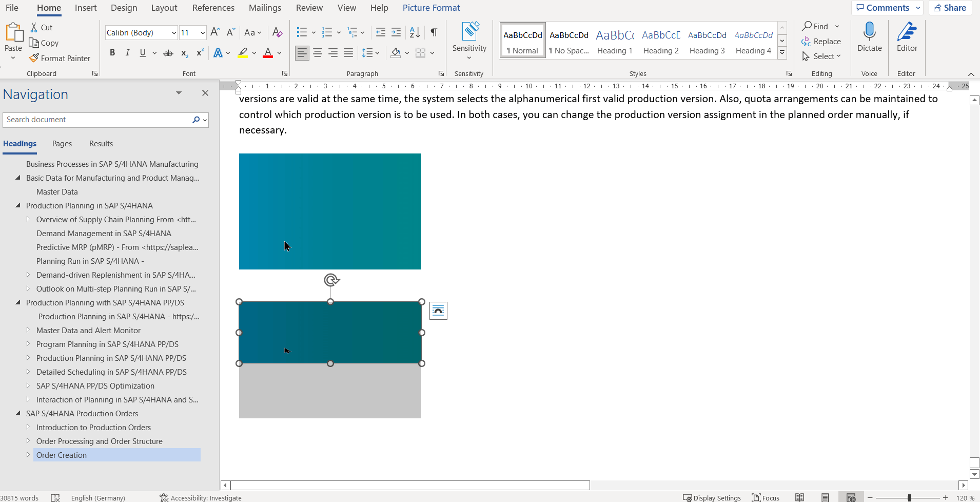Open Navigation pane options arrow
This screenshot has width=980, height=502.
click(x=179, y=93)
